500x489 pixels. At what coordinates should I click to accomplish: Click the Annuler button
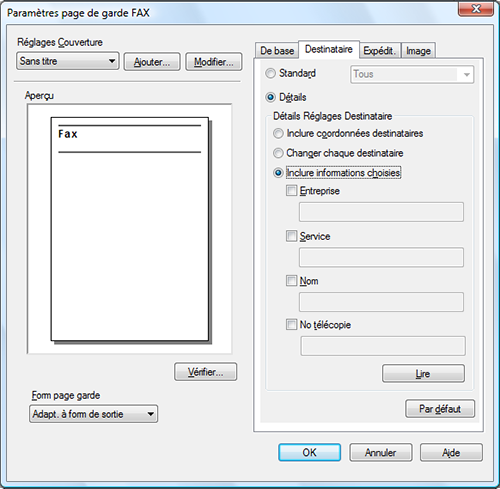(x=381, y=452)
